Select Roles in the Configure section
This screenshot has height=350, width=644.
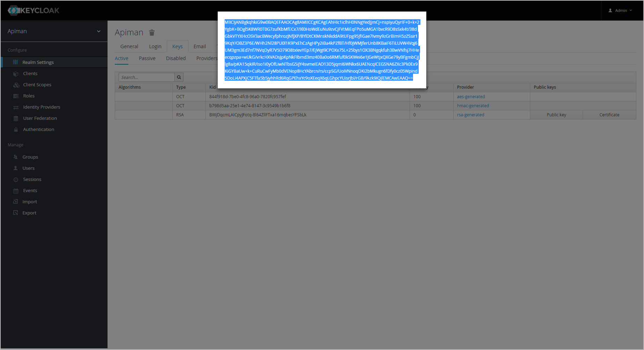29,96
